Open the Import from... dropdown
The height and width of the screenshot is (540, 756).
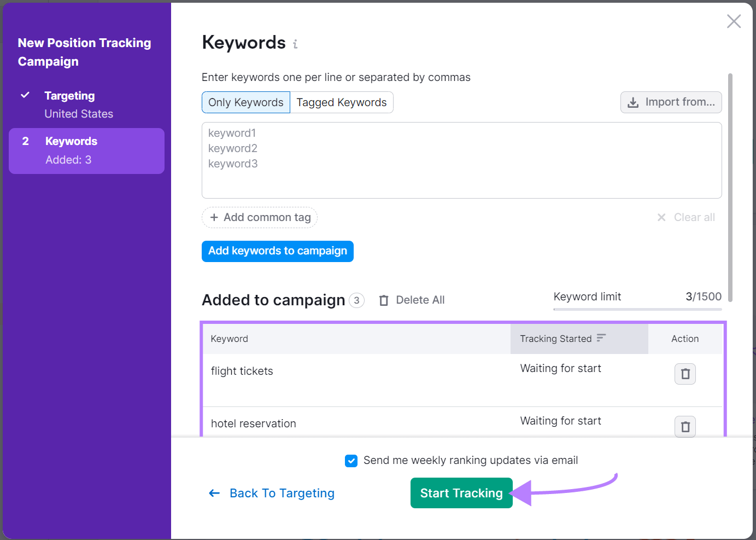671,102
